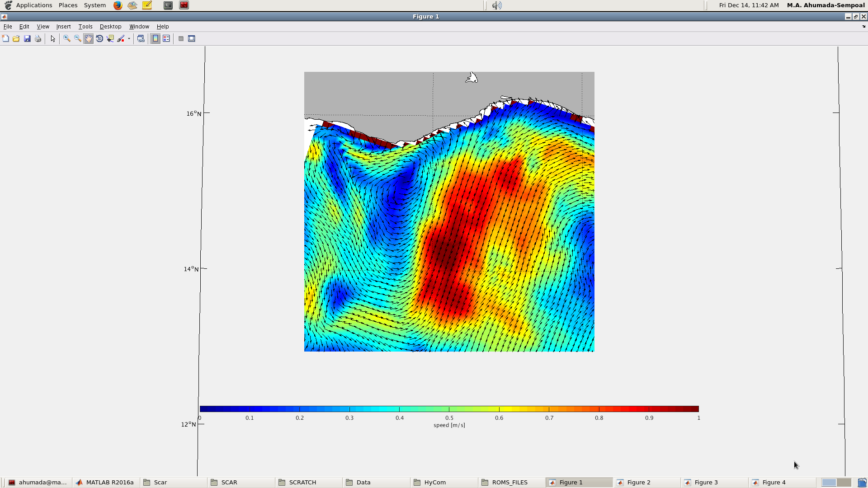Click the New Figure icon
This screenshot has height=488, width=868.
pyautogui.click(x=5, y=39)
